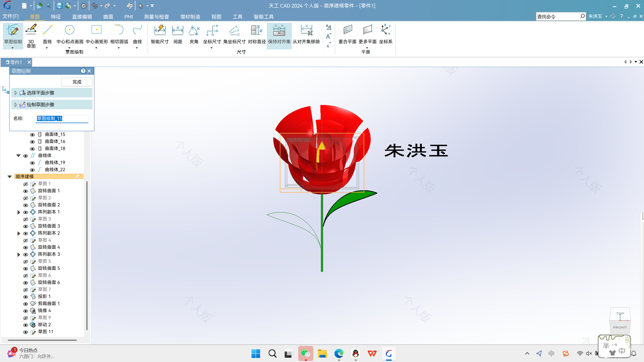
Task: Toggle visibility of 曲线体_19
Action: tap(32, 163)
